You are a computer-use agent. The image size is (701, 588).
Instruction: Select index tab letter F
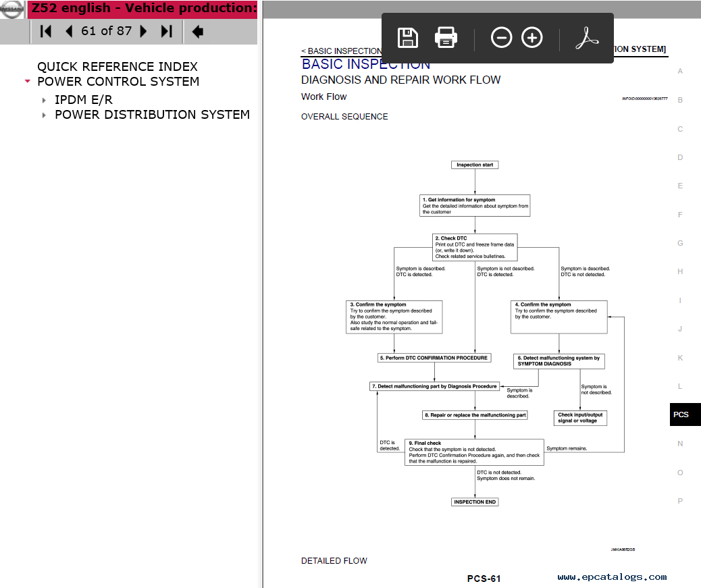680,215
